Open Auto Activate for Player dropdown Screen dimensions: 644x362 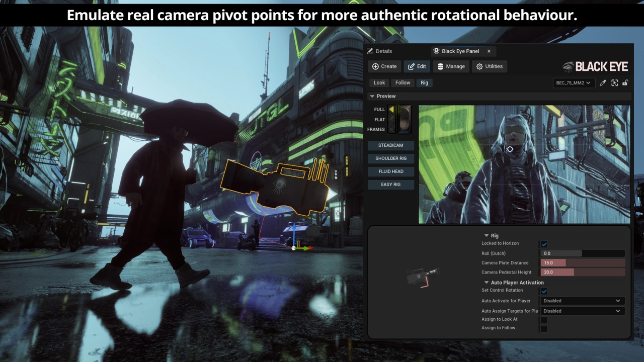[x=582, y=301]
